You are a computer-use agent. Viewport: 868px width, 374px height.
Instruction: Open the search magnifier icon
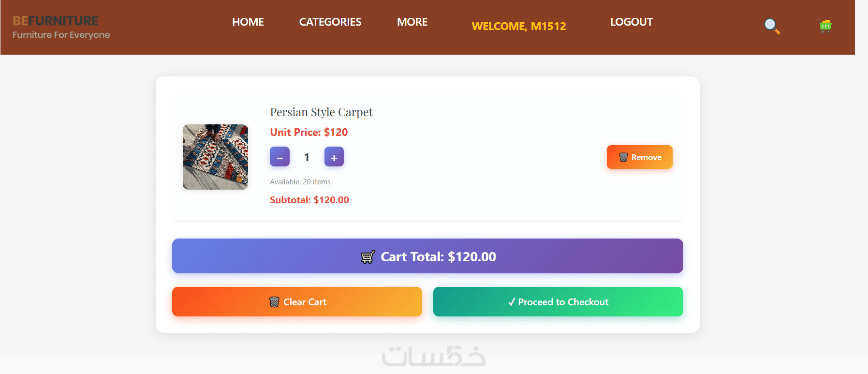click(x=772, y=26)
